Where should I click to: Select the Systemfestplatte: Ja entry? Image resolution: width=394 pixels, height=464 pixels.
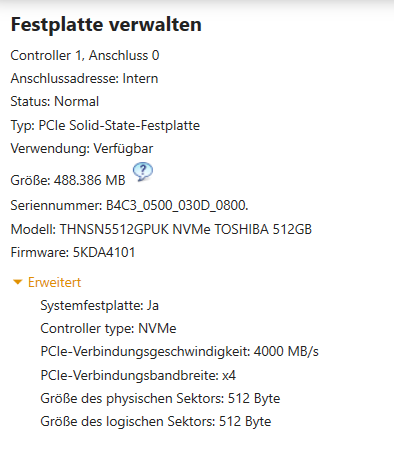(100, 306)
